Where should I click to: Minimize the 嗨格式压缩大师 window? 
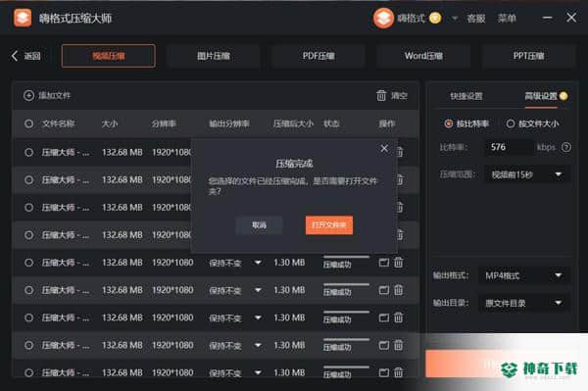tap(547, 18)
